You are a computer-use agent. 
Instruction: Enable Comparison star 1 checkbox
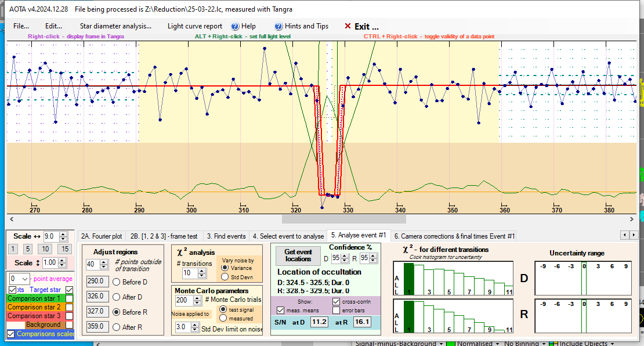[70, 299]
